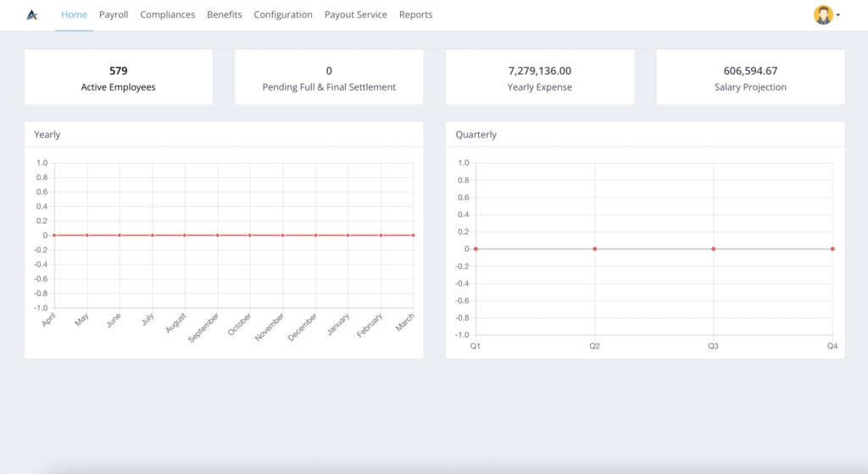Open the Payout Service menu
The width and height of the screenshot is (868, 474).
(x=355, y=14)
